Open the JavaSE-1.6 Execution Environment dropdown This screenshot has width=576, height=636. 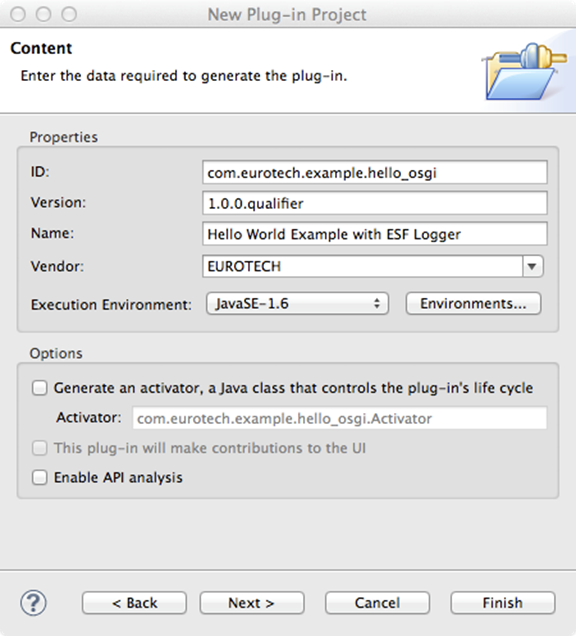[297, 303]
